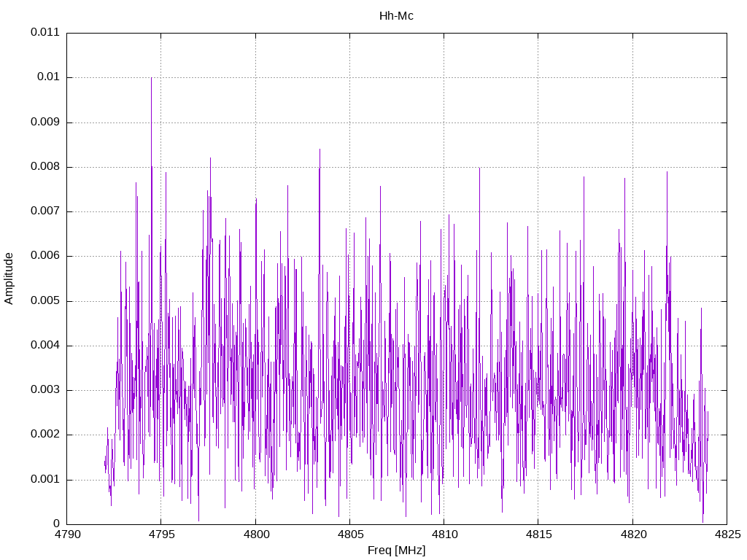Click the 0.002 y-axis tick label
This screenshot has width=747, height=560.
pos(45,435)
